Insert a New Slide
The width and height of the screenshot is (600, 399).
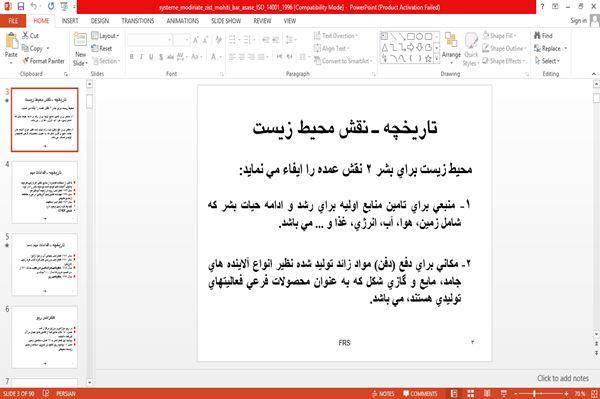80,49
